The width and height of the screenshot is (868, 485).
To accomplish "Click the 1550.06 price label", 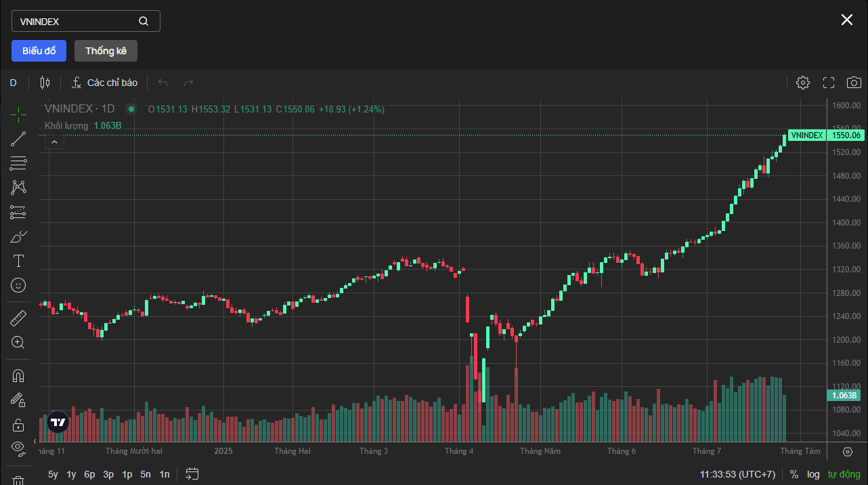I will 846,135.
